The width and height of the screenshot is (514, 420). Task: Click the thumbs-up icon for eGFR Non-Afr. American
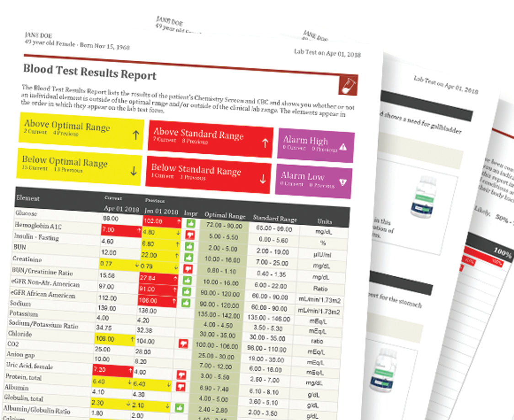pyautogui.click(x=187, y=291)
